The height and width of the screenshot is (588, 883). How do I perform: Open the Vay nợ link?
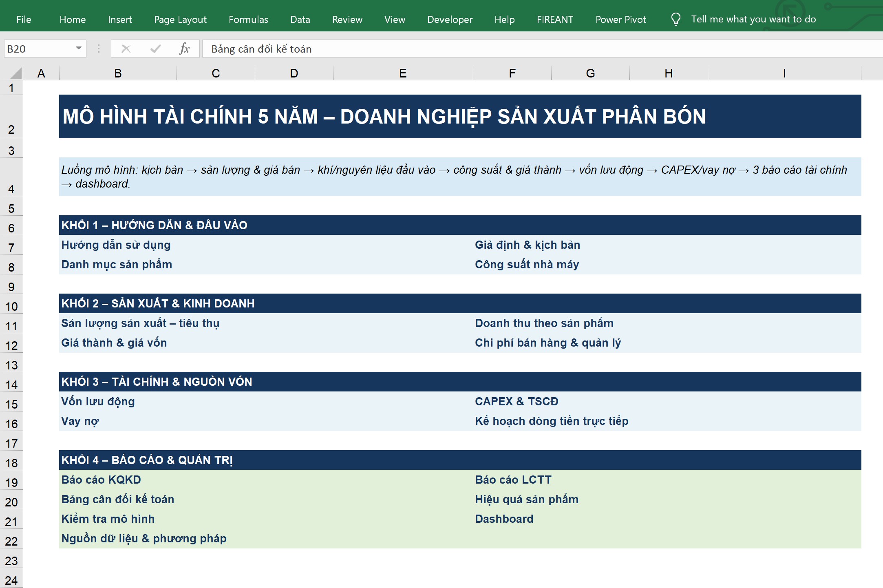[80, 421]
